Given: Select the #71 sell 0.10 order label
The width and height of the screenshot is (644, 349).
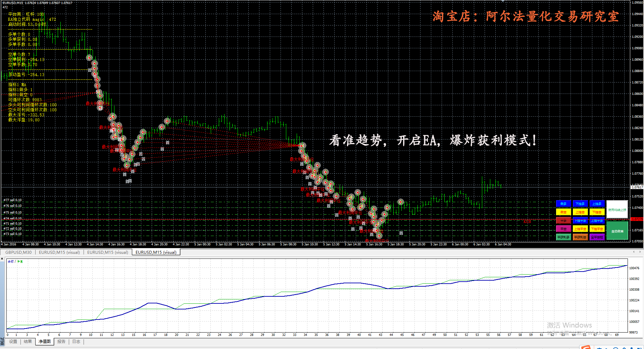Looking at the screenshot, I should [12, 224].
